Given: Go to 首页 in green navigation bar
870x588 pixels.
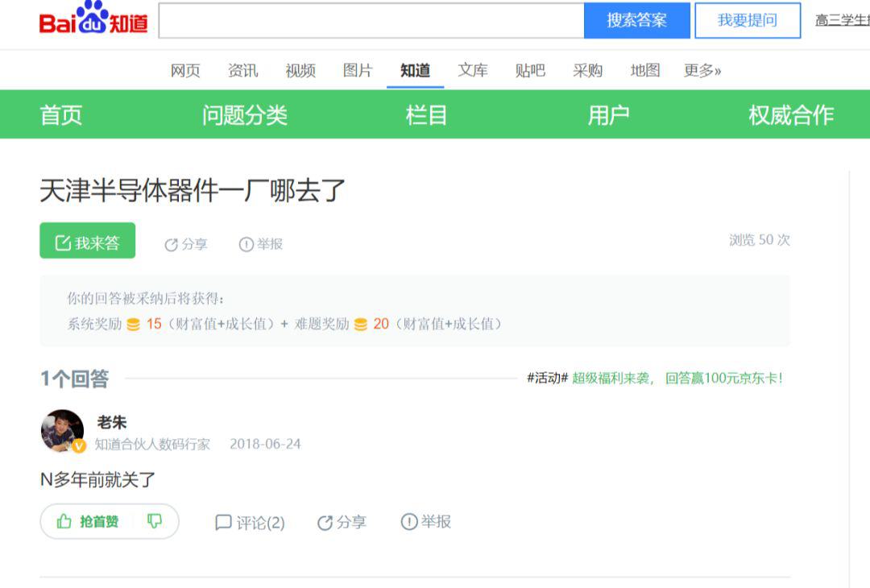Looking at the screenshot, I should point(61,115).
